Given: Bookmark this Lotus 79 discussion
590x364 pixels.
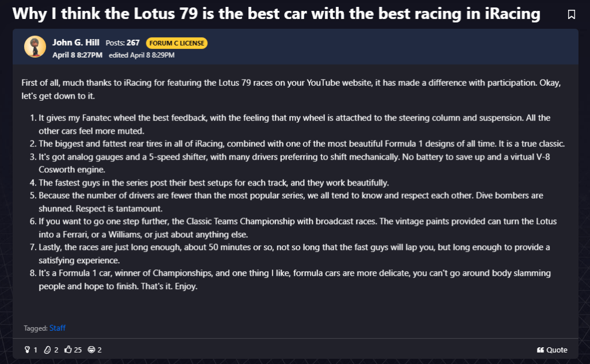Looking at the screenshot, I should click(x=571, y=14).
